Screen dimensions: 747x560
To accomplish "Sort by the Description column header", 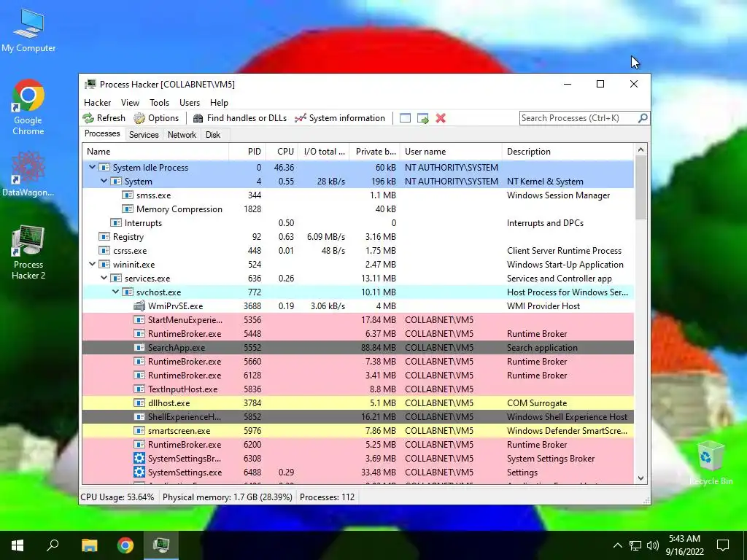I will [x=568, y=152].
